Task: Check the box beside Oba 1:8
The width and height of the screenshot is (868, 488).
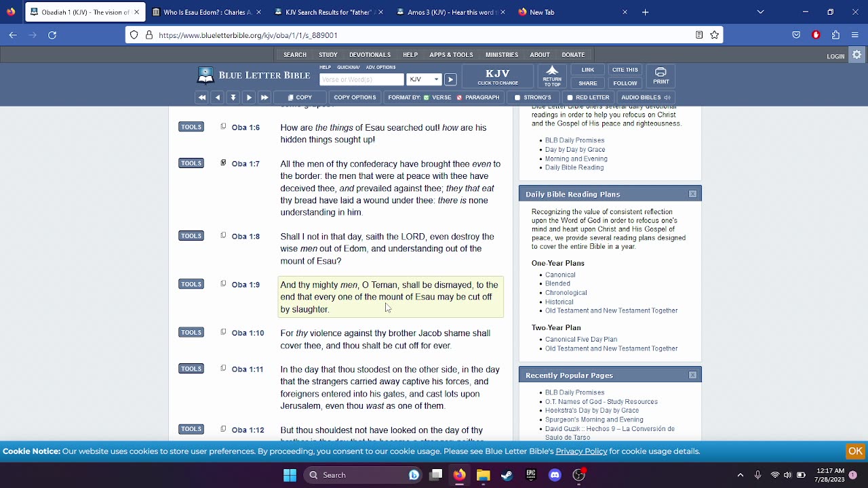Action: (x=223, y=235)
